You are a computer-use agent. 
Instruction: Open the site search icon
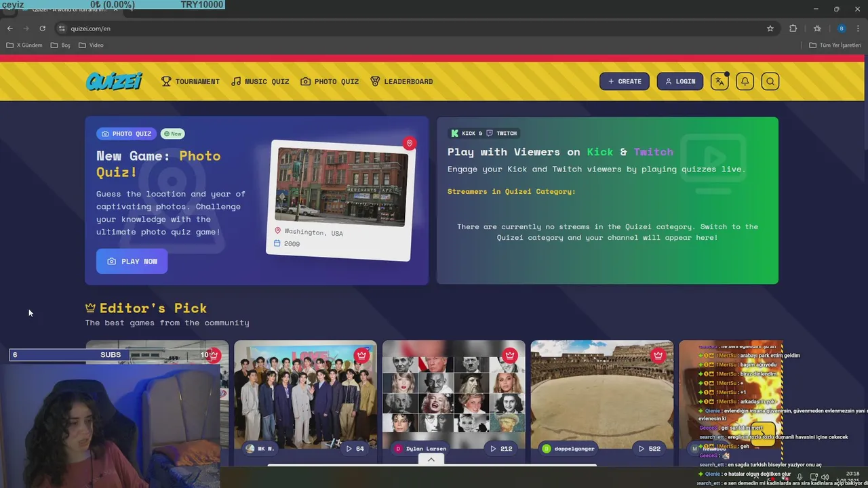(x=770, y=81)
